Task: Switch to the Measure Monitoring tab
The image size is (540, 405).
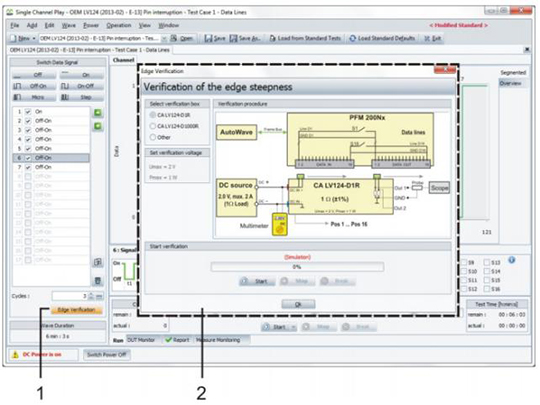Action: (x=219, y=340)
